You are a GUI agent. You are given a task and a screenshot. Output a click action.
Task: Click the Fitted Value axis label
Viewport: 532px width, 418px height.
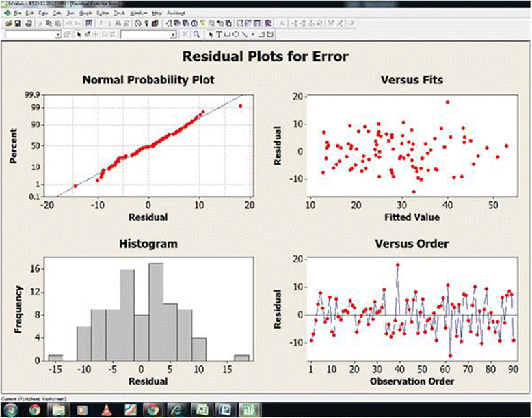(412, 217)
